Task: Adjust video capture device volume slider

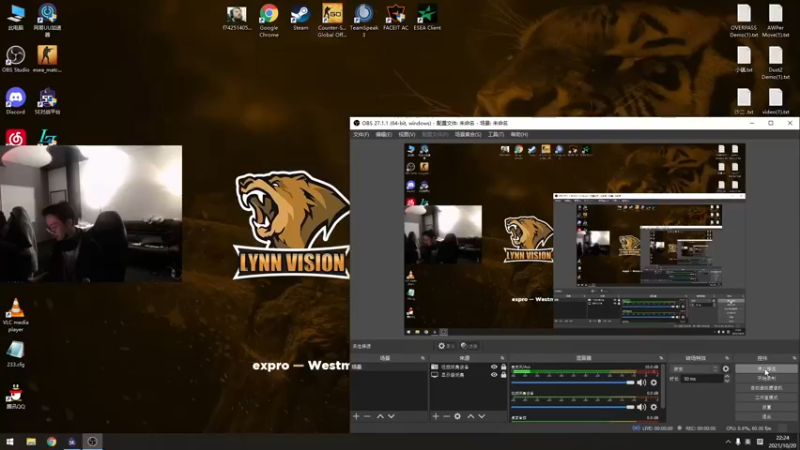Action: click(x=573, y=407)
